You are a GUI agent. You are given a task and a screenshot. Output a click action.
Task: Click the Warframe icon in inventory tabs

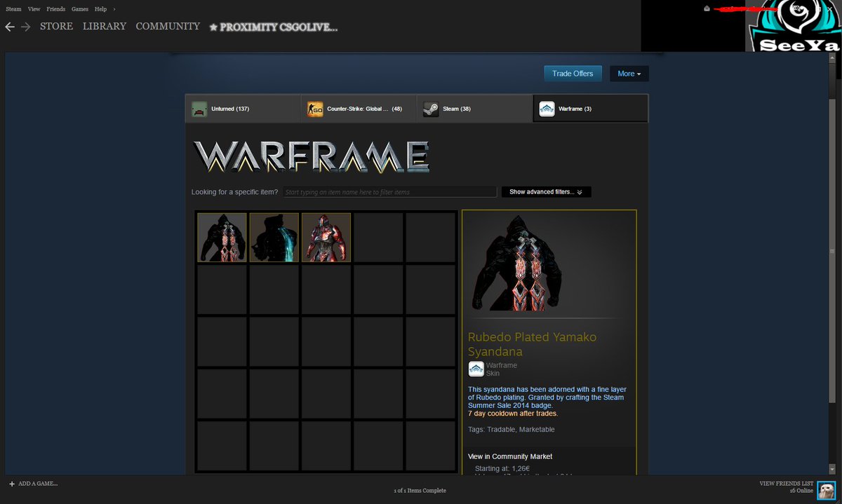click(x=547, y=109)
